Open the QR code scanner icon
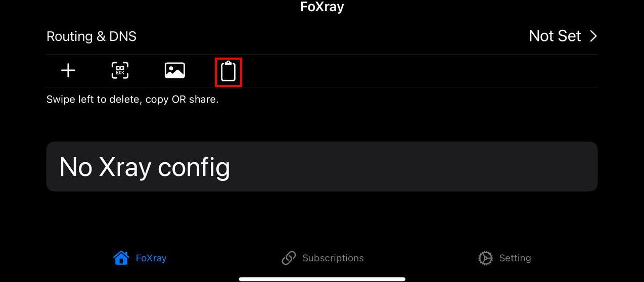 tap(120, 71)
